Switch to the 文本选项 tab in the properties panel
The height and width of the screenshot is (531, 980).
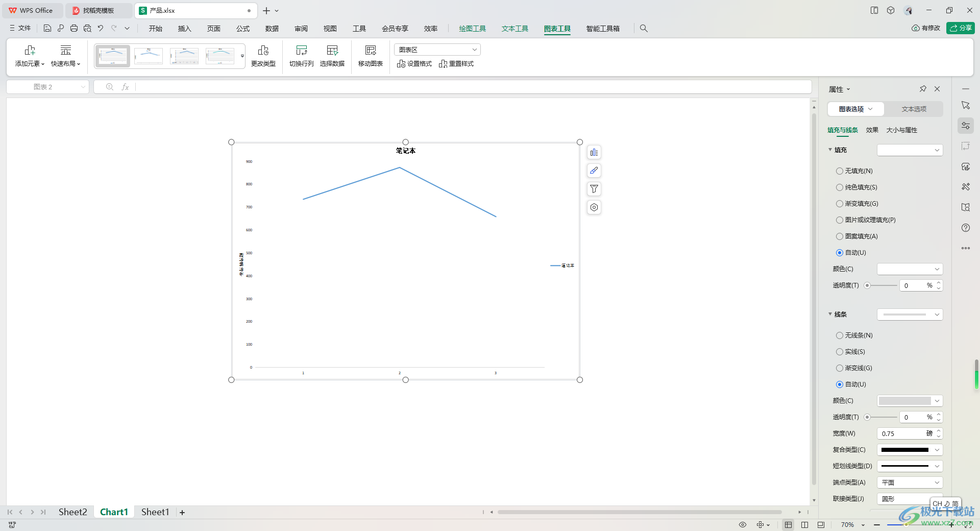pyautogui.click(x=914, y=109)
